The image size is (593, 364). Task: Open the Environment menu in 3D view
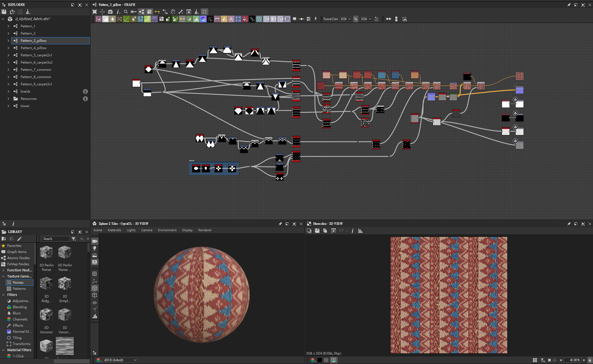pyautogui.click(x=167, y=230)
